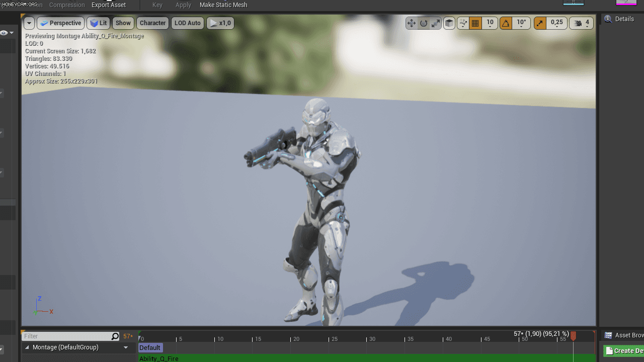Select the scale gizmo mode

pos(436,23)
